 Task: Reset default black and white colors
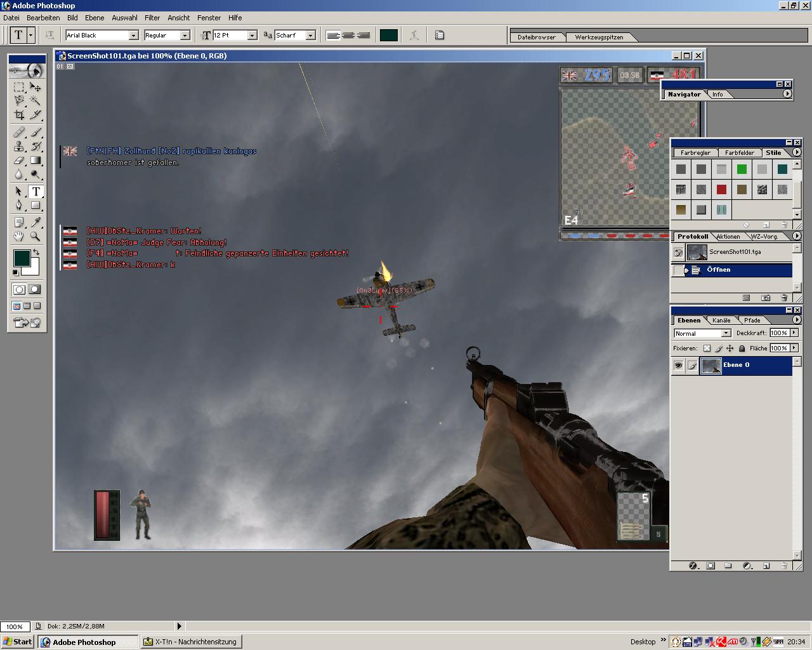click(x=16, y=273)
